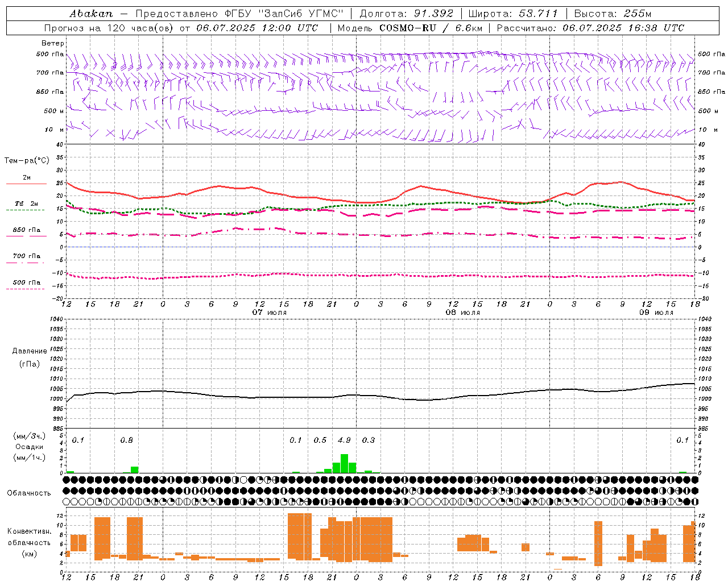The image size is (728, 582).
Task: Click the model name COSMO-RU / 6.6км
Action: pyautogui.click(x=431, y=28)
